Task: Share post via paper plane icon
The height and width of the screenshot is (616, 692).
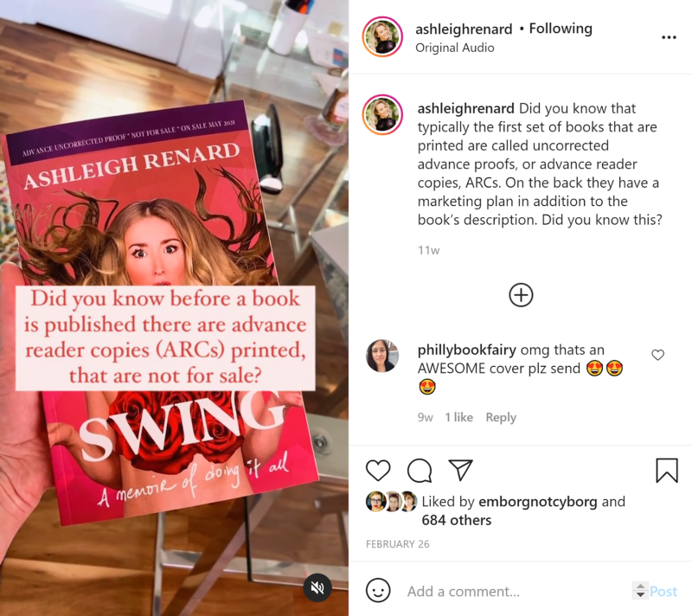Action: pyautogui.click(x=460, y=470)
